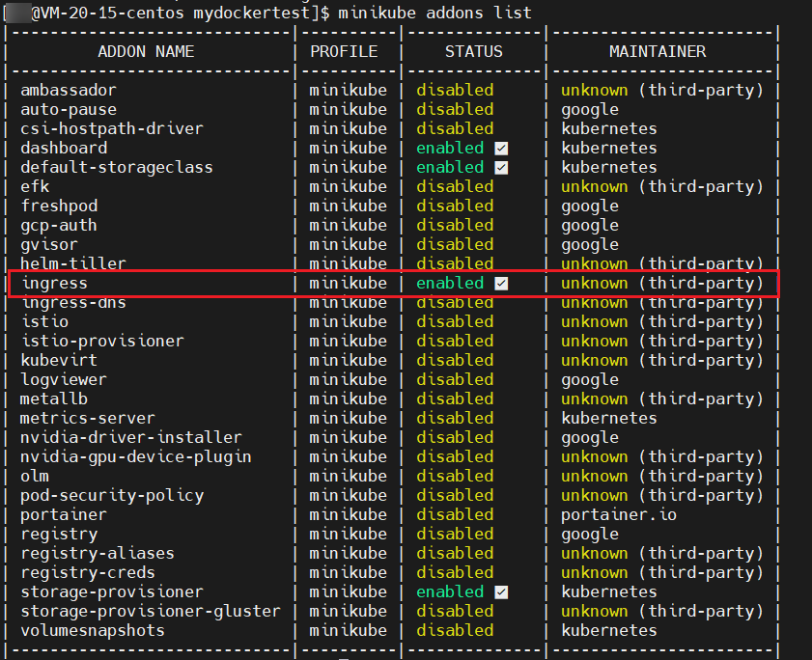Click the 'enabled' status in storage-provisioner row

tap(450, 592)
